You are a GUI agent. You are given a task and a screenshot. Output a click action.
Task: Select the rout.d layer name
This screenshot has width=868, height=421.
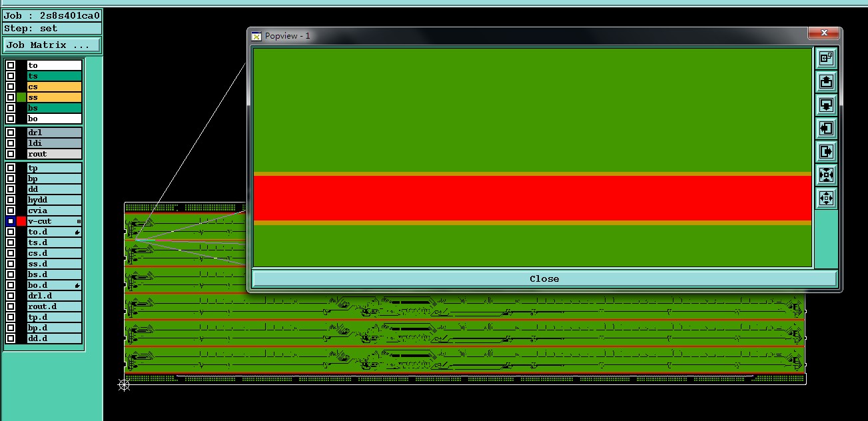[55, 306]
